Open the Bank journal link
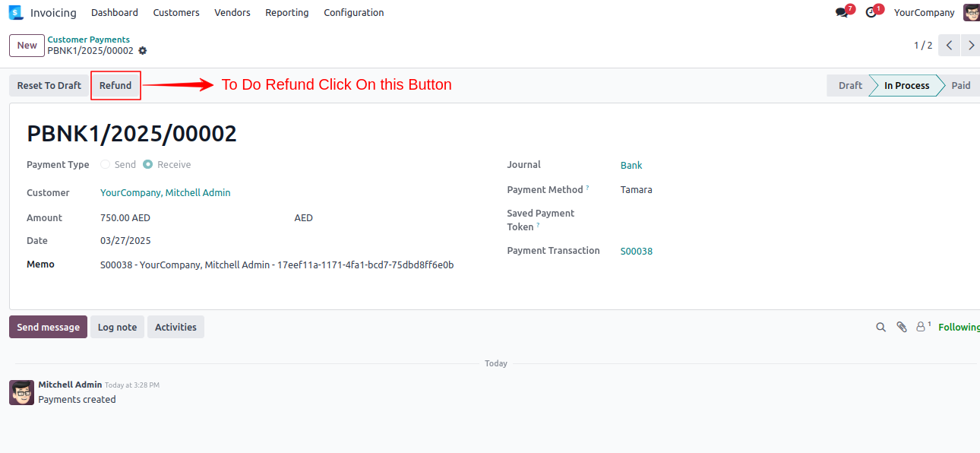The image size is (980, 453). (x=631, y=165)
